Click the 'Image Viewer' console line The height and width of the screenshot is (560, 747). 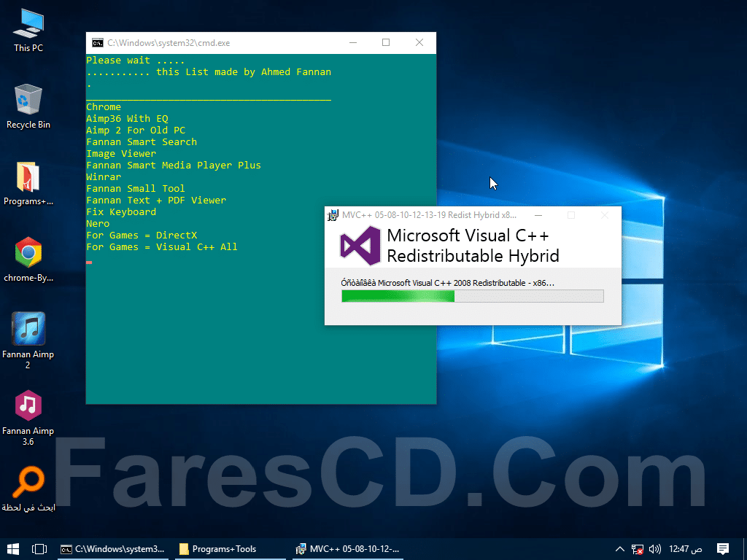121,154
